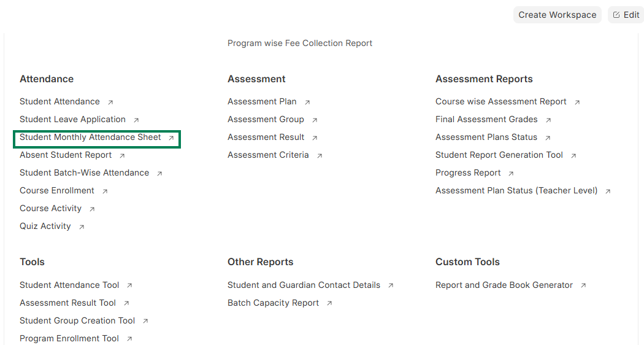This screenshot has height=345, width=644.
Task: Open Assessment Result page
Action: (x=266, y=138)
